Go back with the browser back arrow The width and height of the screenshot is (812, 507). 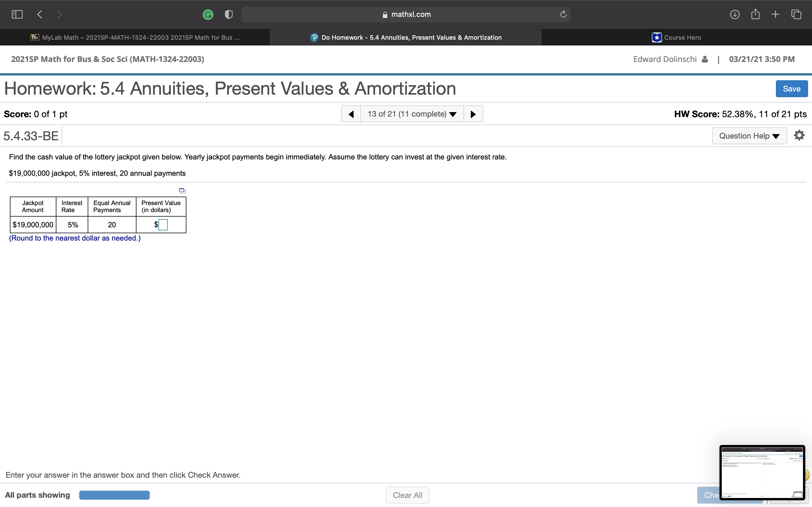[39, 14]
